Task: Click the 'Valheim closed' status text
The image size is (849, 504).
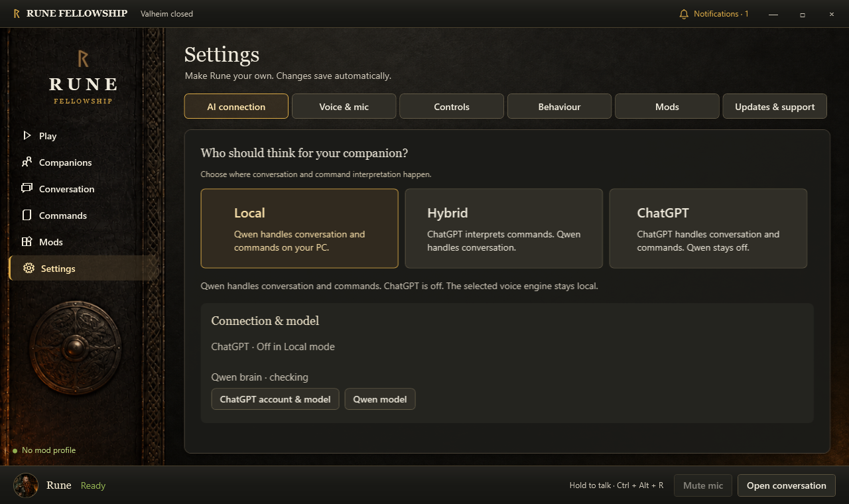Action: pyautogui.click(x=167, y=14)
